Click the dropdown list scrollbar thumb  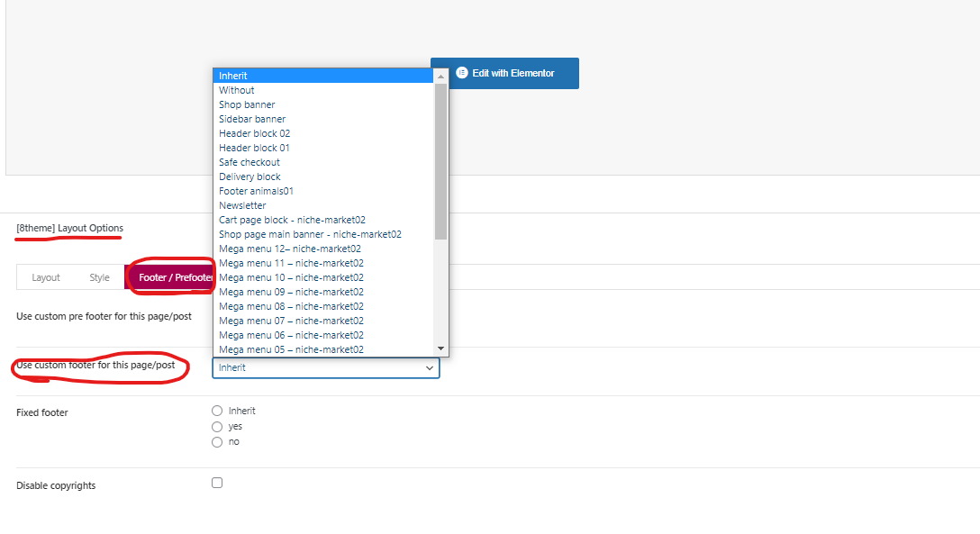[440, 161]
